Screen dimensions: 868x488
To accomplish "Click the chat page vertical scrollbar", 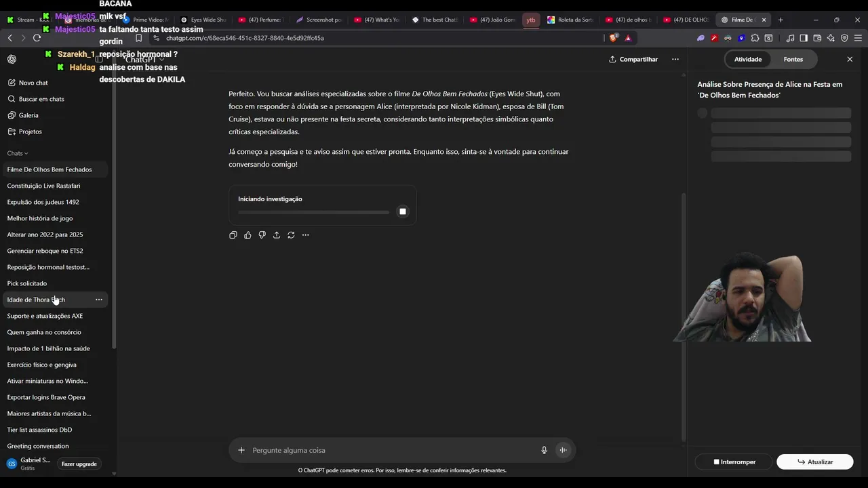I will (684, 317).
